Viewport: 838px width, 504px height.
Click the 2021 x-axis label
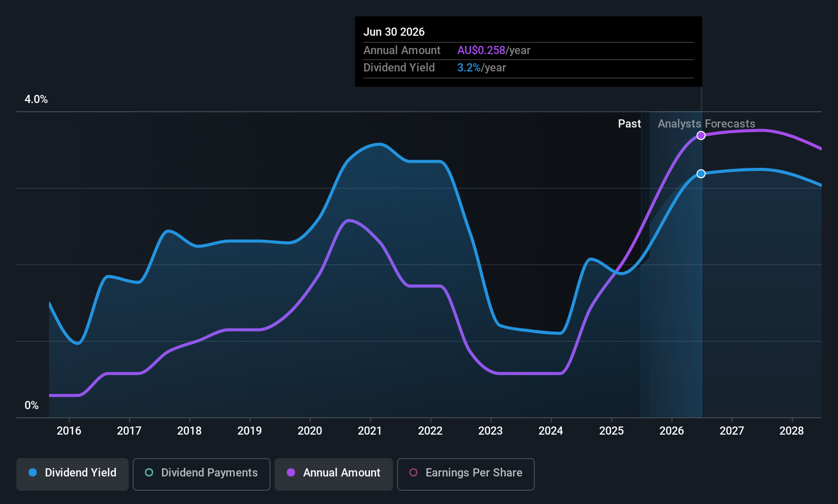pos(370,431)
